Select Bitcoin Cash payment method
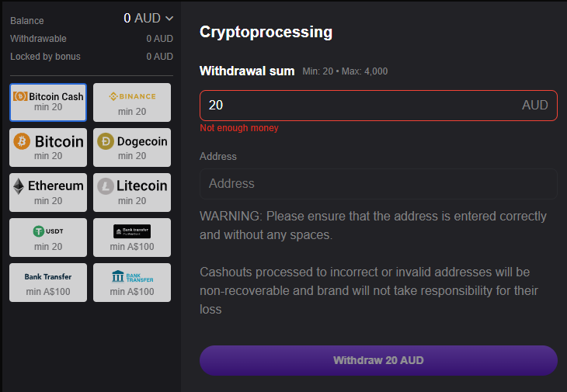This screenshot has height=392, width=567. (48, 102)
